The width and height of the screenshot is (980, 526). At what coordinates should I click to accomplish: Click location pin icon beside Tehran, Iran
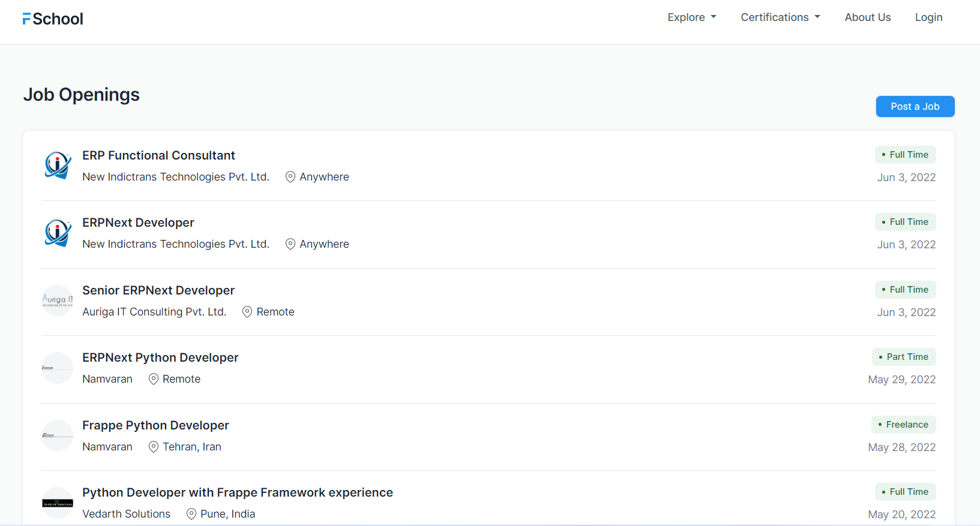(154, 447)
